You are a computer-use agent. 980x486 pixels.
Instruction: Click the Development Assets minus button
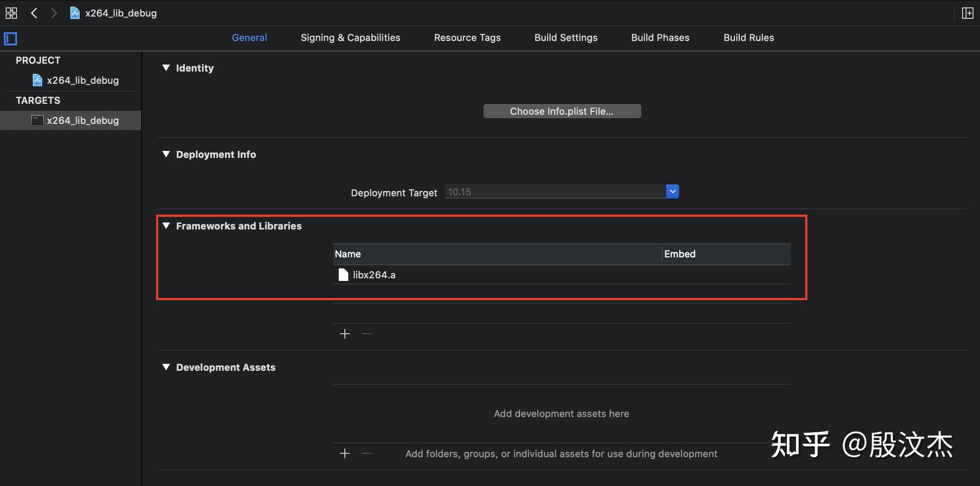(367, 453)
